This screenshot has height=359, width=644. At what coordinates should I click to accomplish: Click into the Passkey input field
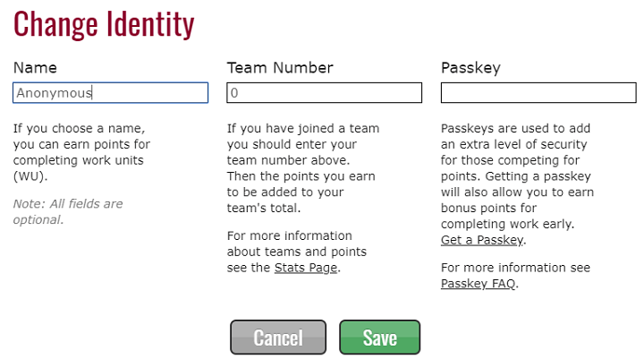point(538,92)
